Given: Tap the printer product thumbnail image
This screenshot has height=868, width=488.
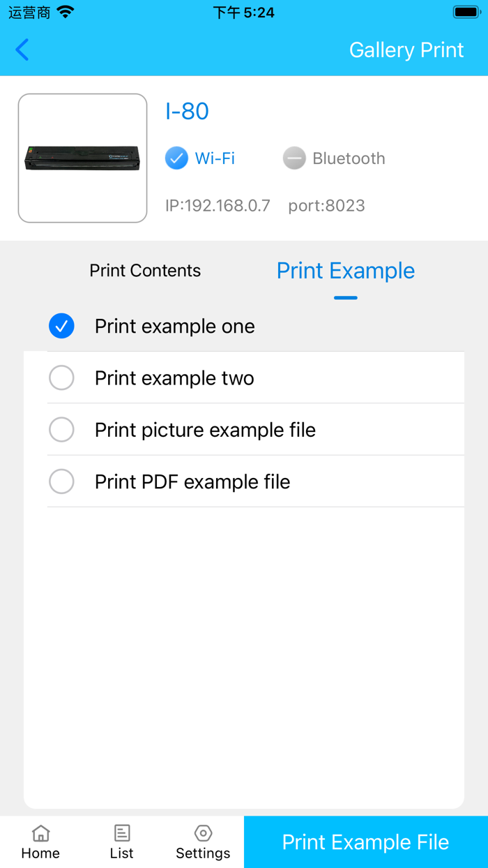Looking at the screenshot, I should coord(82,158).
